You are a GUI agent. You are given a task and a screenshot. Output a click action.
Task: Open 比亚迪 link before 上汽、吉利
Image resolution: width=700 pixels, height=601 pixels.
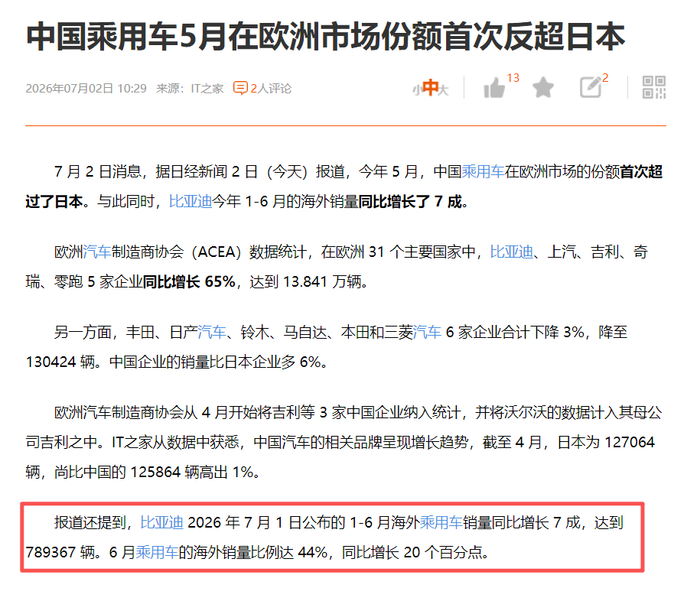pos(512,252)
